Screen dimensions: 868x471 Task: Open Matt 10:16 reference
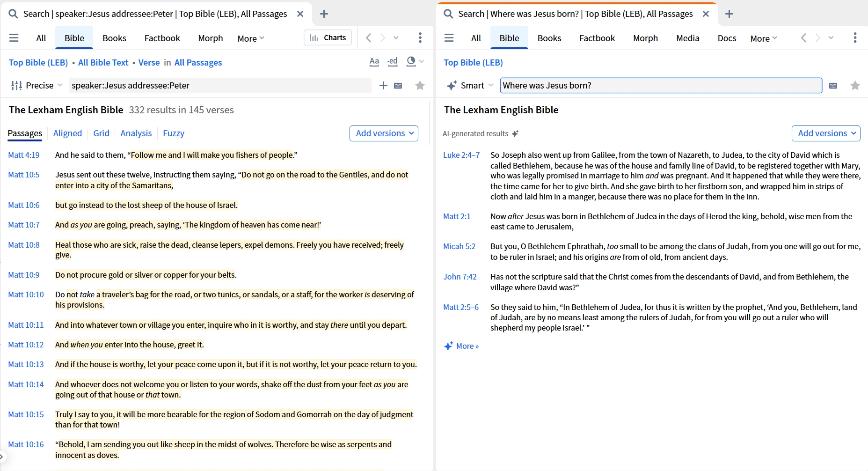pos(26,444)
